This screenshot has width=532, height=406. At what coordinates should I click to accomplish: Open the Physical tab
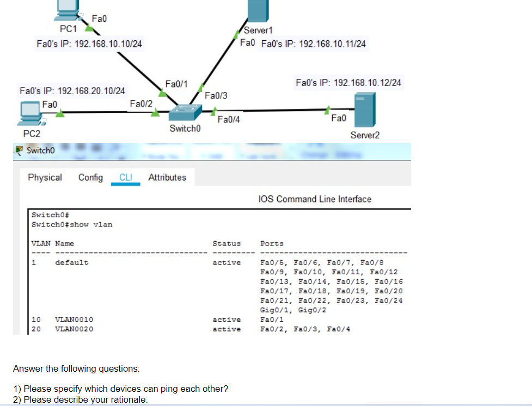click(x=45, y=177)
